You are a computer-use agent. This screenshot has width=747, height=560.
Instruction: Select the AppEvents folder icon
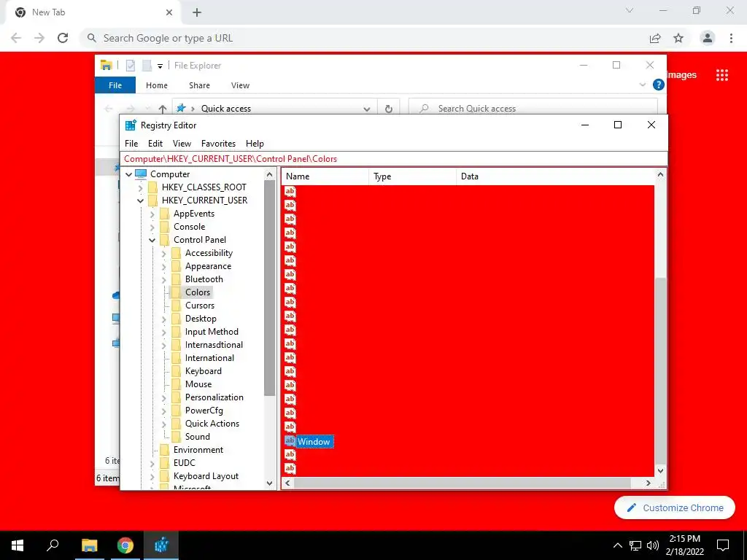tap(165, 214)
